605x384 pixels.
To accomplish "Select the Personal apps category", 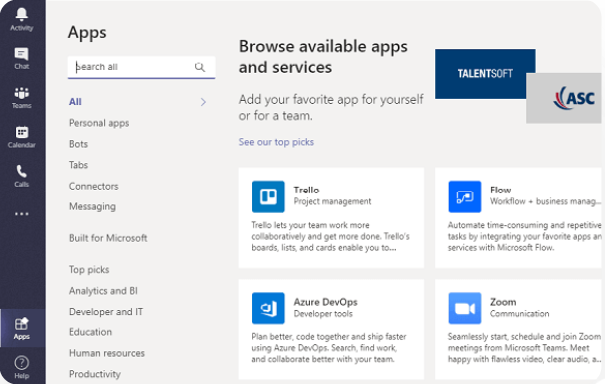I will coord(99,123).
